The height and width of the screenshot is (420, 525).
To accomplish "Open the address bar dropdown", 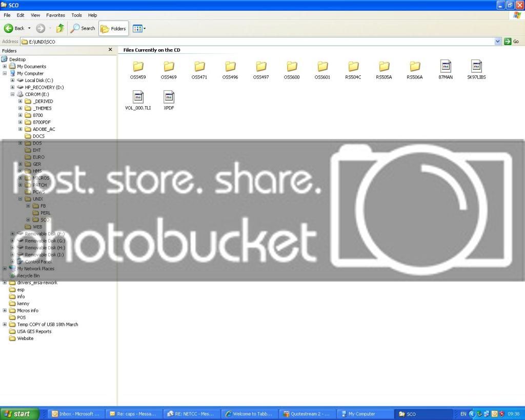I will (x=498, y=42).
